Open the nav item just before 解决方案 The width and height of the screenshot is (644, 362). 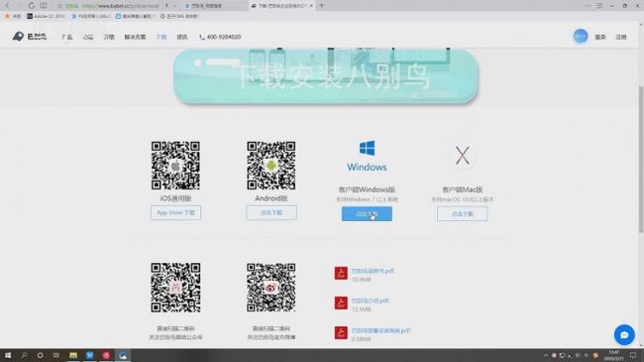109,37
